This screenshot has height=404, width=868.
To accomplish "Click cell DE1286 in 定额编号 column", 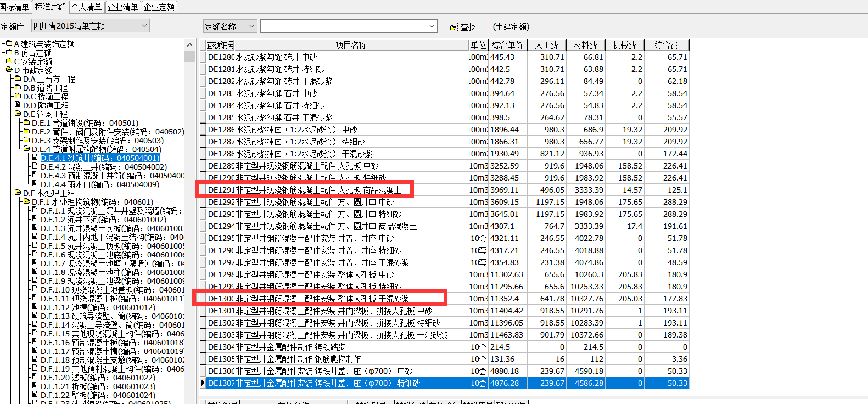I will pyautogui.click(x=221, y=130).
